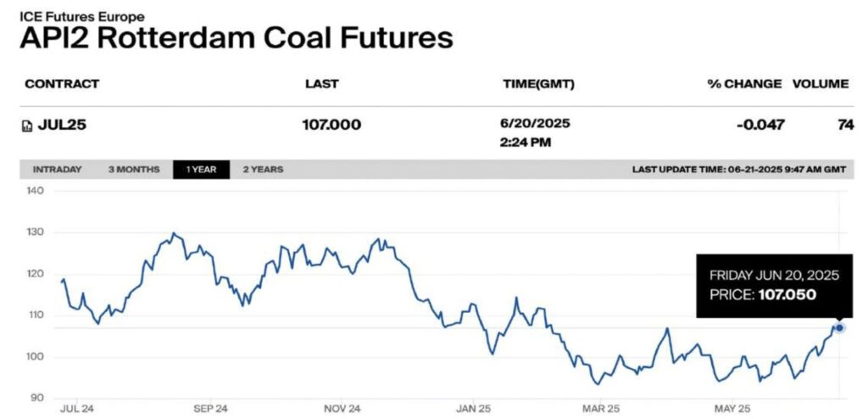
Task: Click the Time(GMT) column header
Action: click(x=538, y=84)
